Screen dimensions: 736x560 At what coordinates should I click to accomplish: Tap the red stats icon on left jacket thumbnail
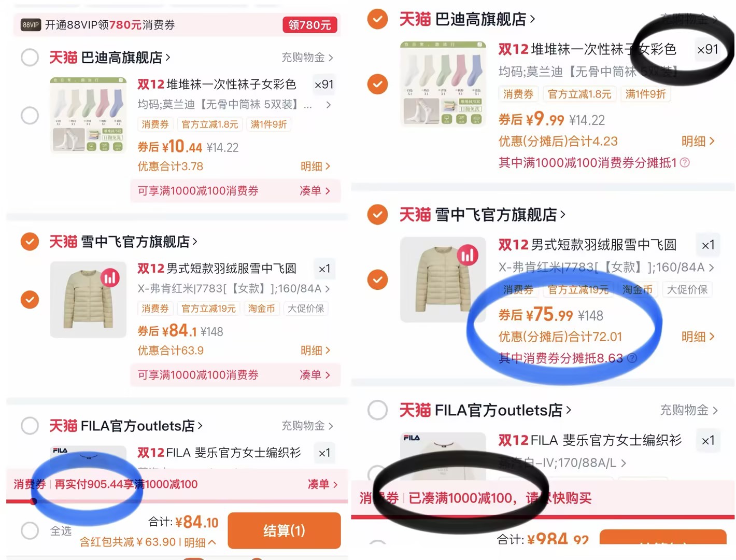pyautogui.click(x=110, y=278)
